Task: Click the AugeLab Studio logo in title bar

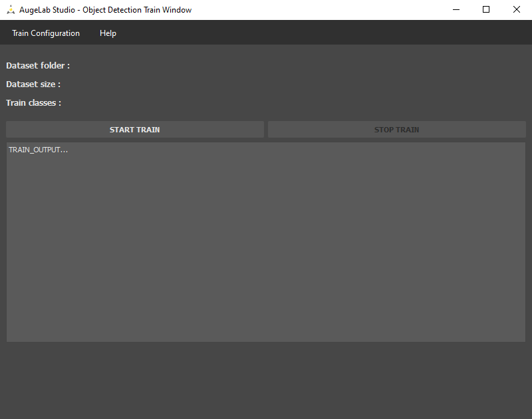Action: pyautogui.click(x=11, y=10)
